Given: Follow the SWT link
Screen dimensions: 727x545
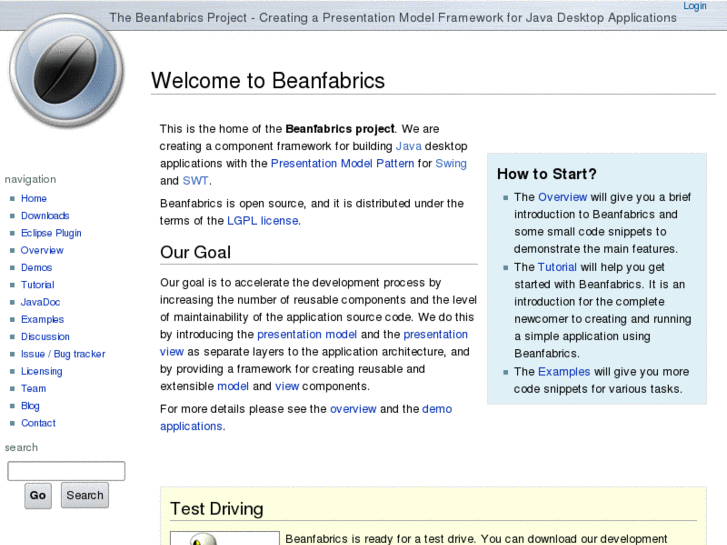Looking at the screenshot, I should tap(195, 180).
